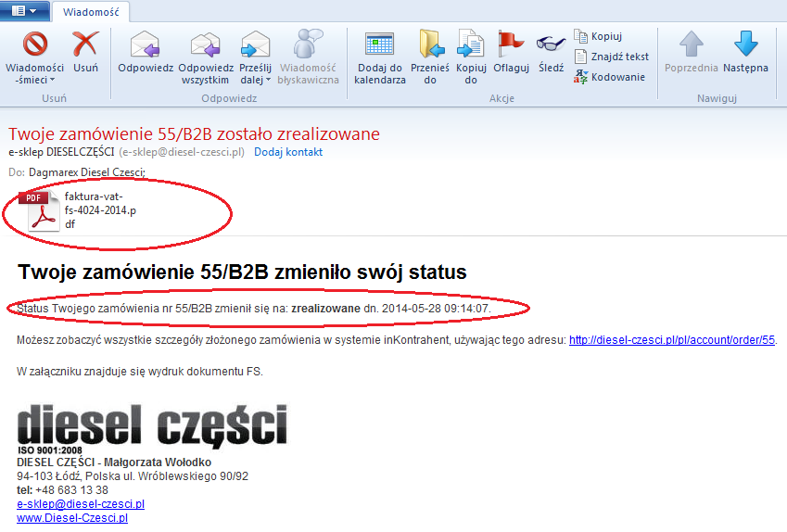
Task: Click the sender address '(e-sklep@diesel-czesci.pl)' in header
Action: [x=182, y=152]
